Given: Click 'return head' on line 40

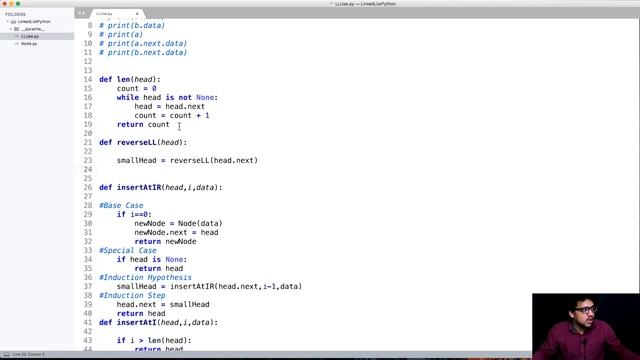Looking at the screenshot, I should (141, 313).
